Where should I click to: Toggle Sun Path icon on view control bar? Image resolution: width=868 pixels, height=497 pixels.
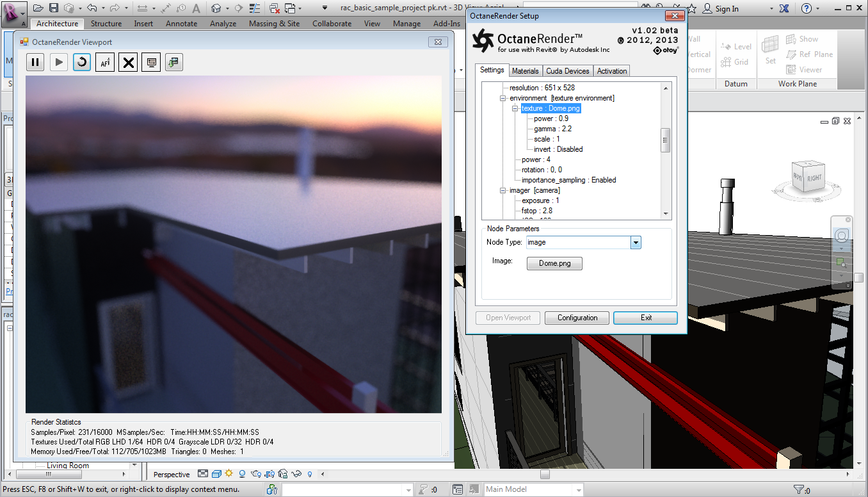229,474
